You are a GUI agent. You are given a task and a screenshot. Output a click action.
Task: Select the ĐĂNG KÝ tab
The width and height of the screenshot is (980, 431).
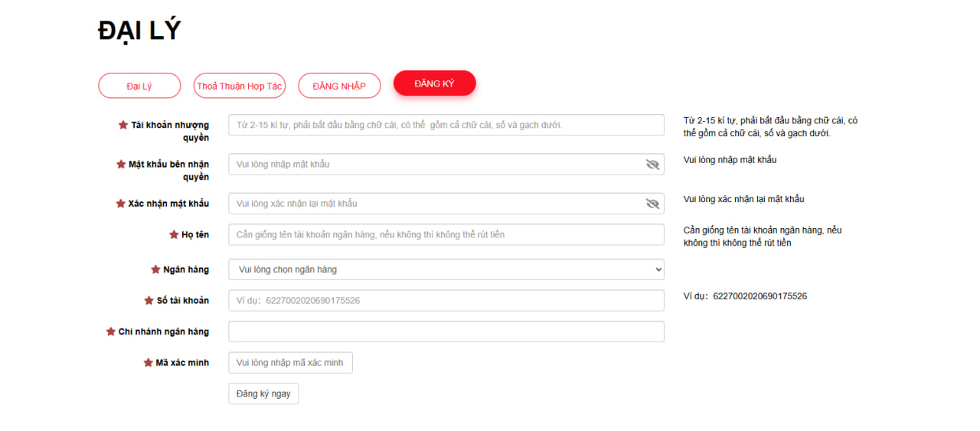(x=435, y=83)
